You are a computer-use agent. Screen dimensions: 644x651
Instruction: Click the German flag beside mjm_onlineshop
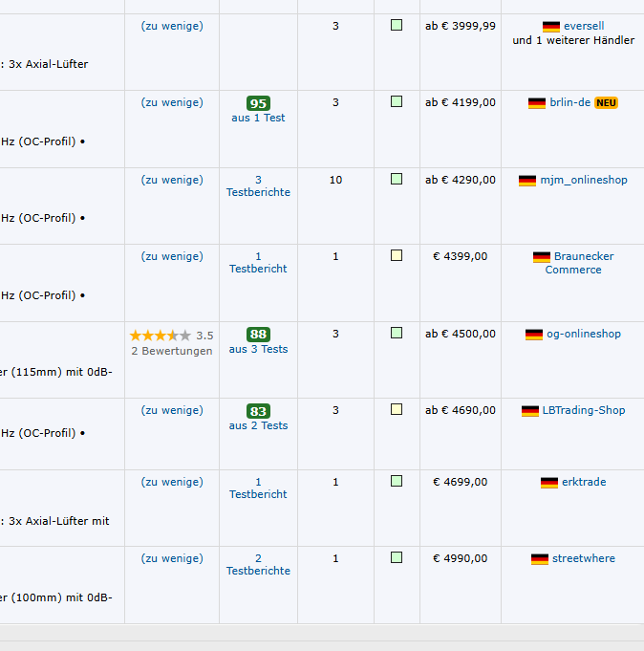pos(527,181)
